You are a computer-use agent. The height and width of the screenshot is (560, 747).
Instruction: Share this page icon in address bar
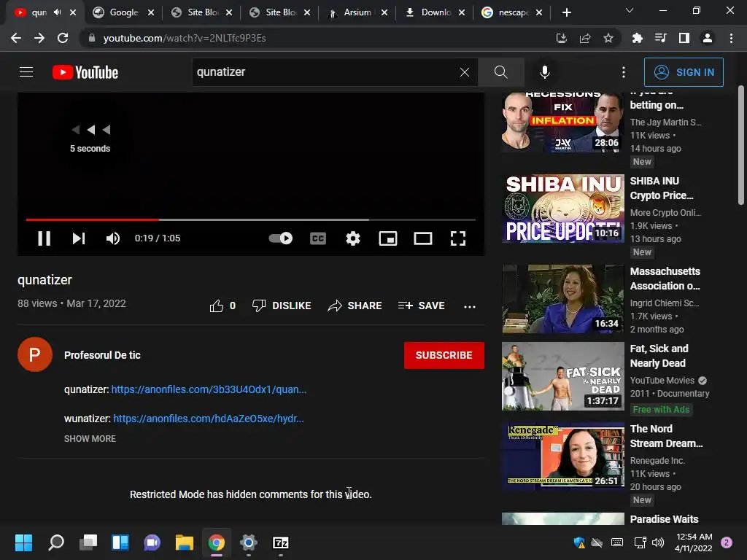coord(585,38)
